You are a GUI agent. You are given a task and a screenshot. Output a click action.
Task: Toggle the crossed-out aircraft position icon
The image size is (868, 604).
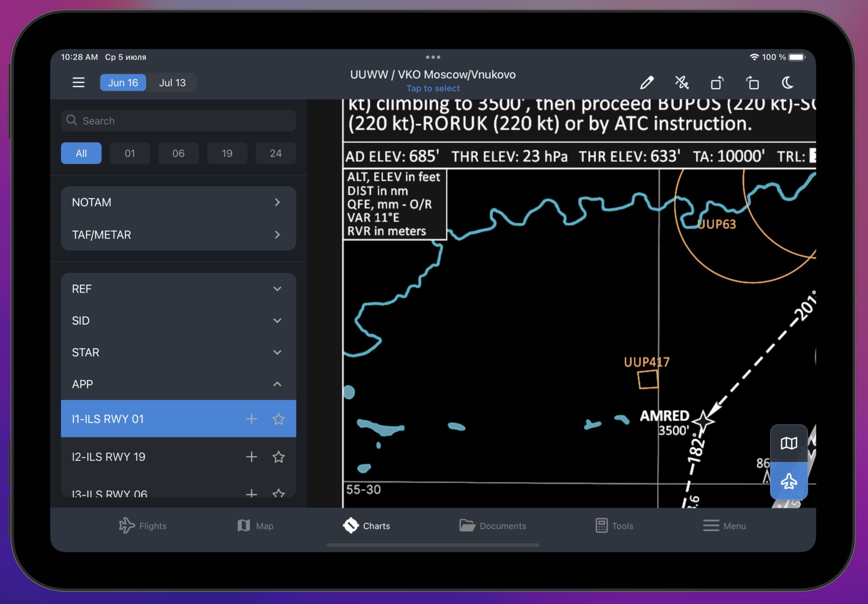682,82
